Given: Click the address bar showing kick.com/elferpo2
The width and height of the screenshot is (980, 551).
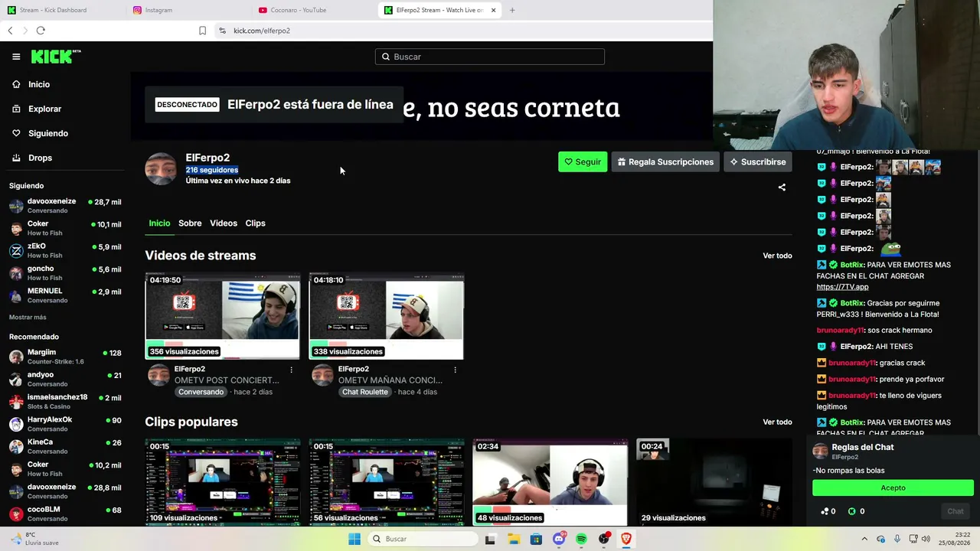Looking at the screenshot, I should [x=262, y=31].
